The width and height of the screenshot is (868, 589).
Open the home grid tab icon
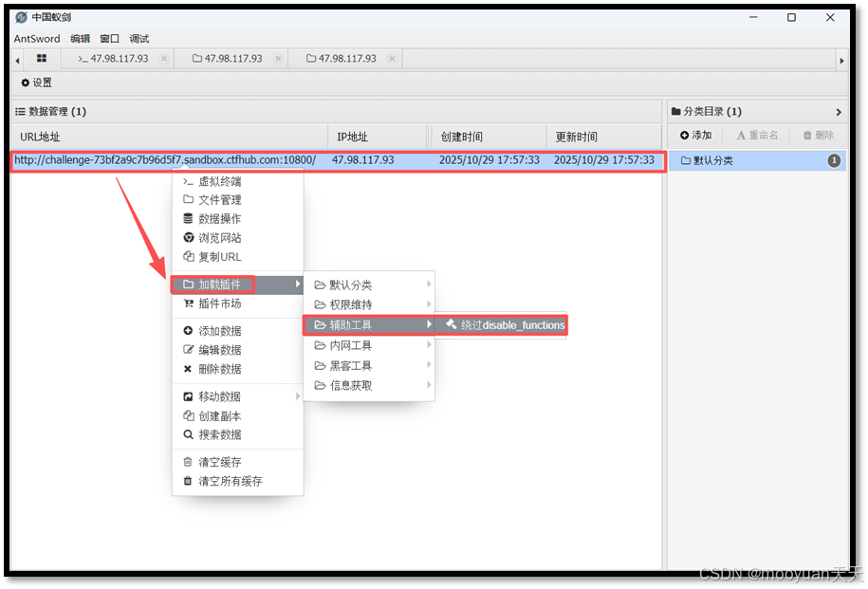[x=42, y=58]
